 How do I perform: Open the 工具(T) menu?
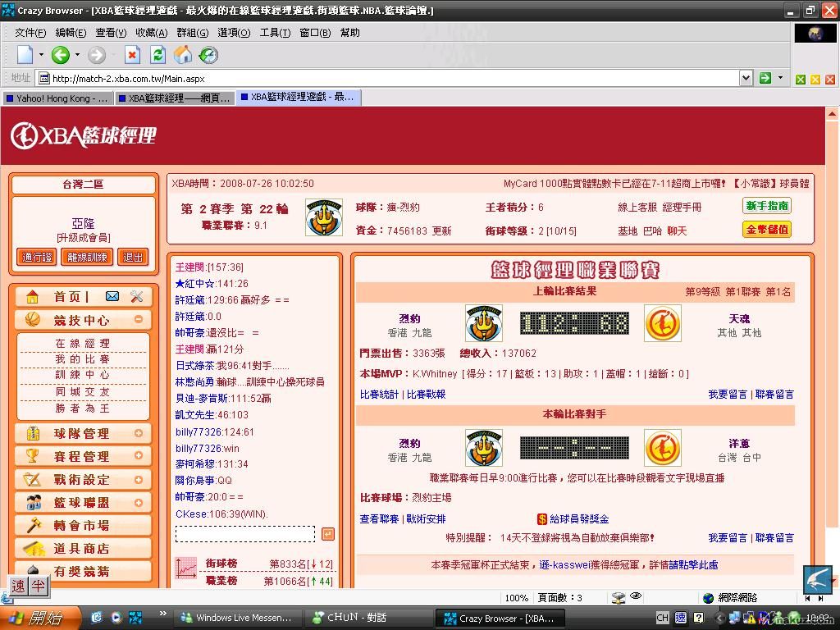(x=275, y=33)
